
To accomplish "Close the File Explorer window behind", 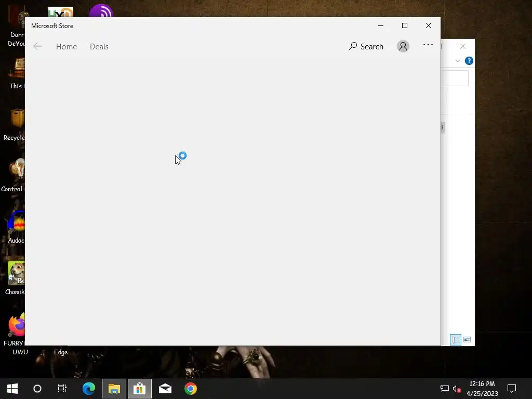I will [x=463, y=46].
